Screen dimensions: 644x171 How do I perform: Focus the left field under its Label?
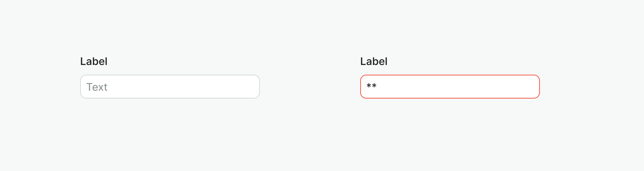pyautogui.click(x=170, y=87)
